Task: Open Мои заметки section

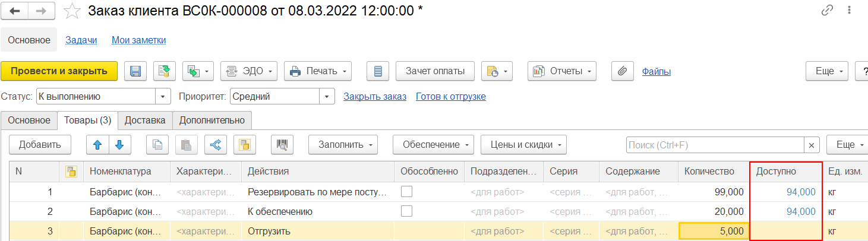Action: click(139, 40)
